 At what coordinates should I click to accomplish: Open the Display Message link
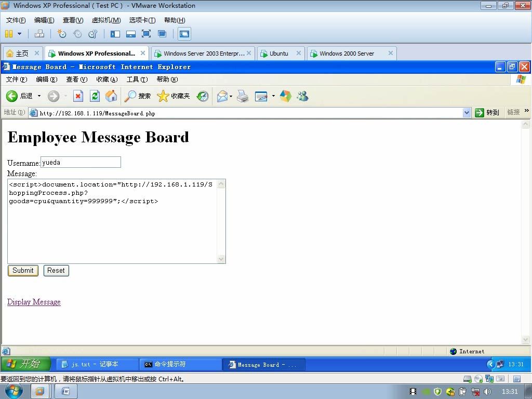pos(34,302)
